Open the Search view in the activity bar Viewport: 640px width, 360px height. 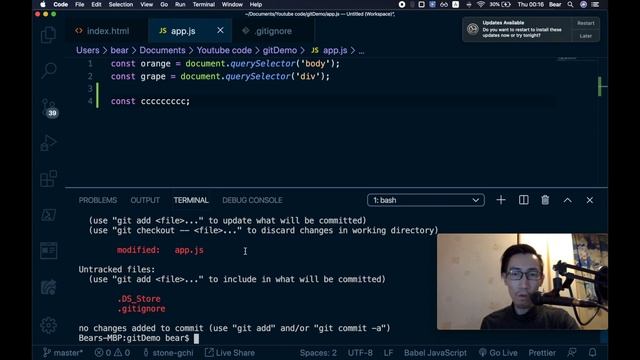coord(49,71)
